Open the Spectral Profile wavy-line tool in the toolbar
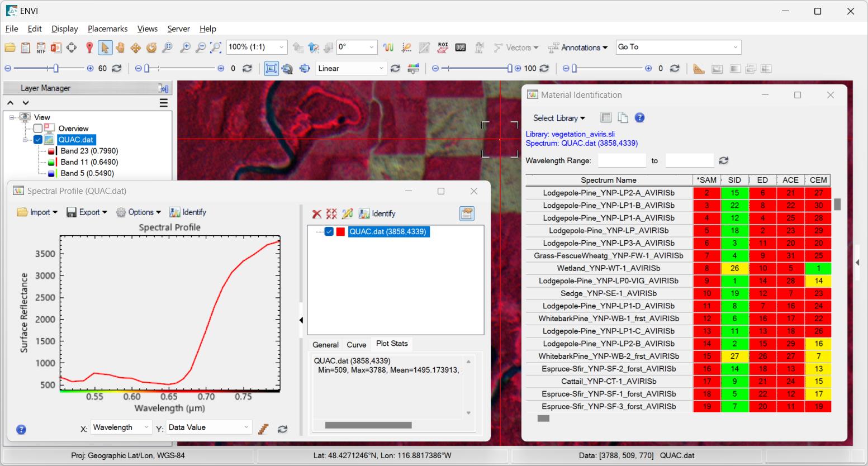 (388, 47)
